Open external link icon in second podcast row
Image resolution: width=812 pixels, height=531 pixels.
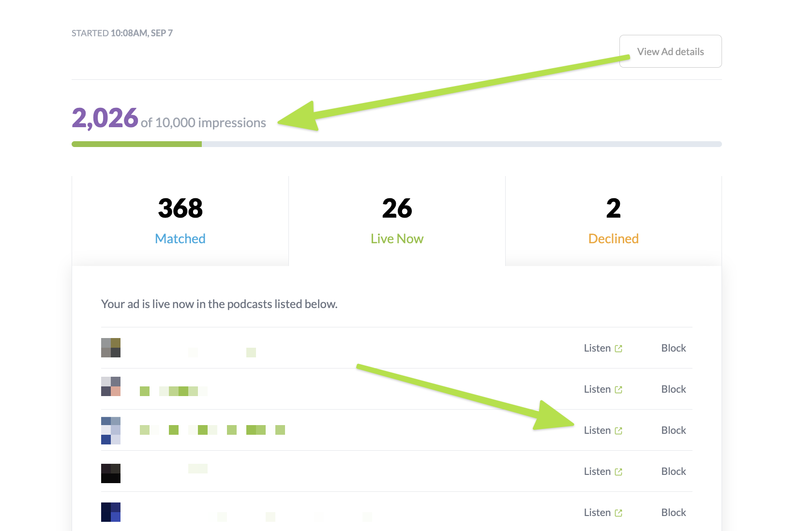pyautogui.click(x=618, y=390)
